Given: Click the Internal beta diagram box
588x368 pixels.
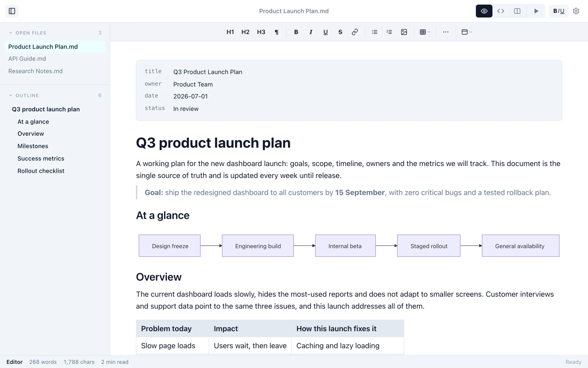Looking at the screenshot, I should click(x=345, y=246).
